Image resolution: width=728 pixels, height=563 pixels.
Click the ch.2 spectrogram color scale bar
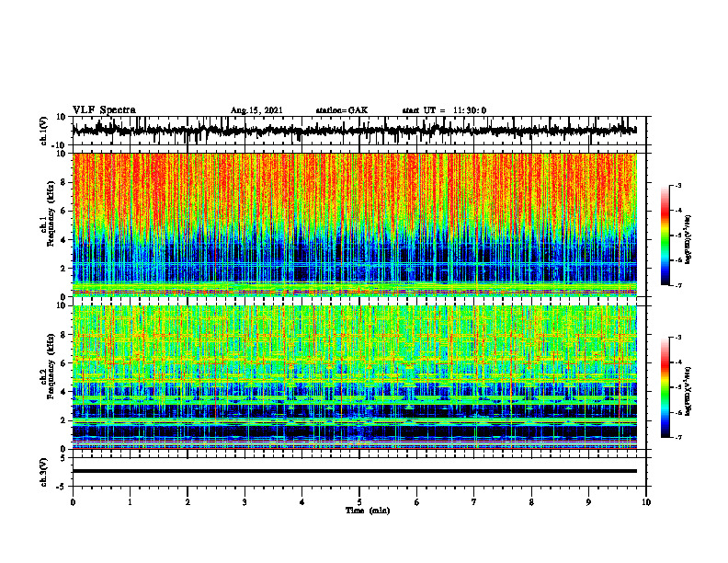665,387
